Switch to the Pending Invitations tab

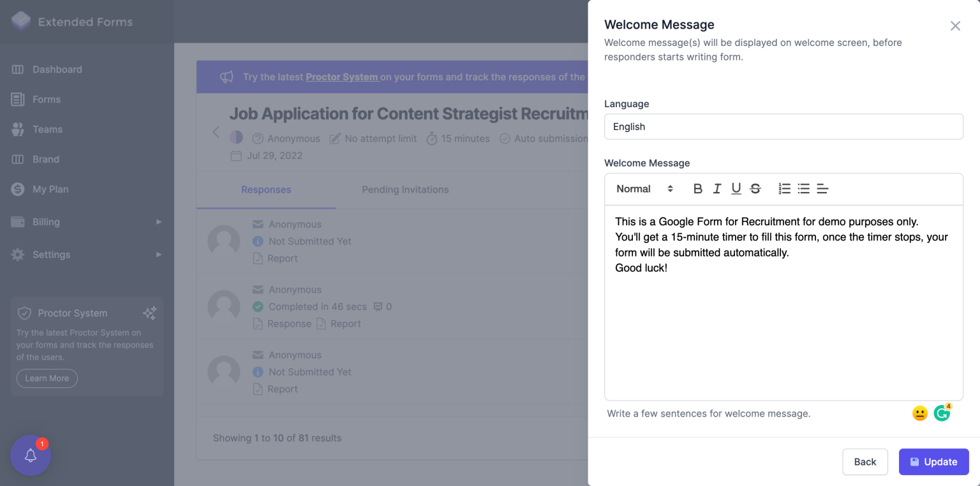(x=405, y=189)
